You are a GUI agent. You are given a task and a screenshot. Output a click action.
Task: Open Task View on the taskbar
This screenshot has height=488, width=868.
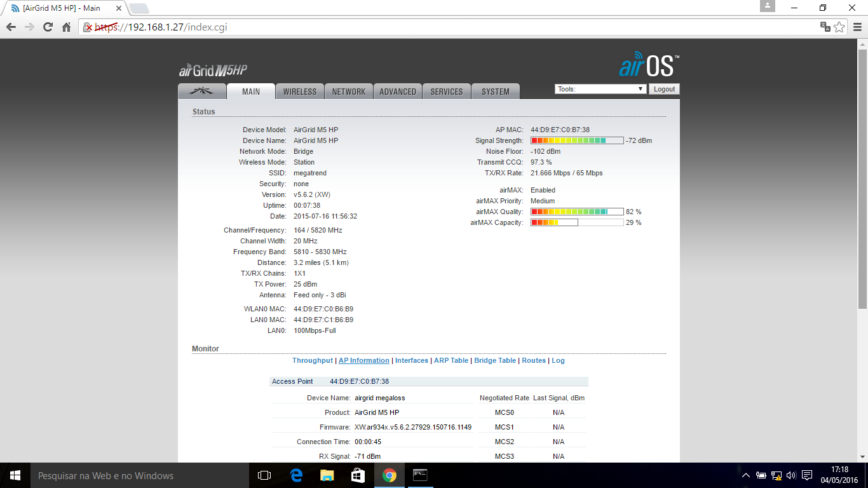pyautogui.click(x=264, y=475)
